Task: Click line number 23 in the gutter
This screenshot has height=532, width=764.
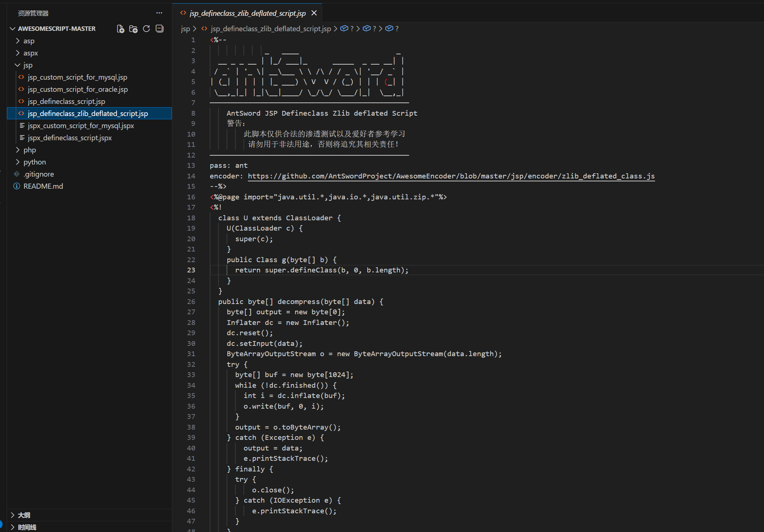Action: pyautogui.click(x=191, y=270)
